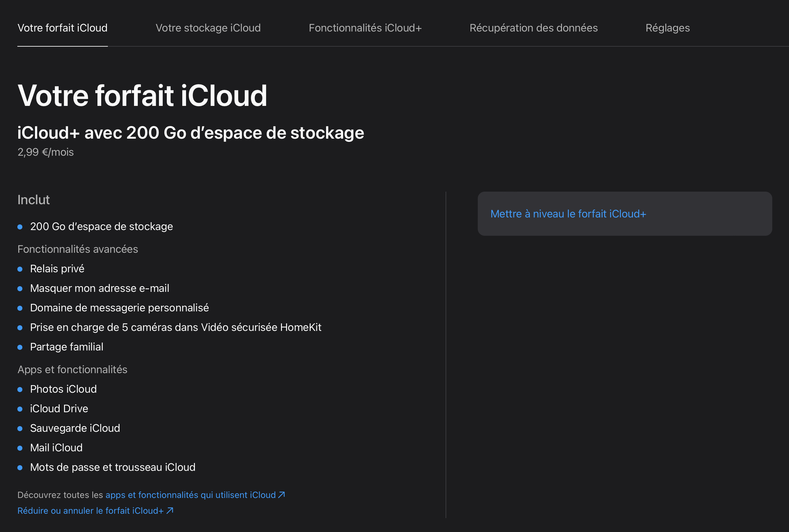The image size is (789, 532).
Task: Click external arrow icon after utilisent iCloud
Action: click(281, 495)
